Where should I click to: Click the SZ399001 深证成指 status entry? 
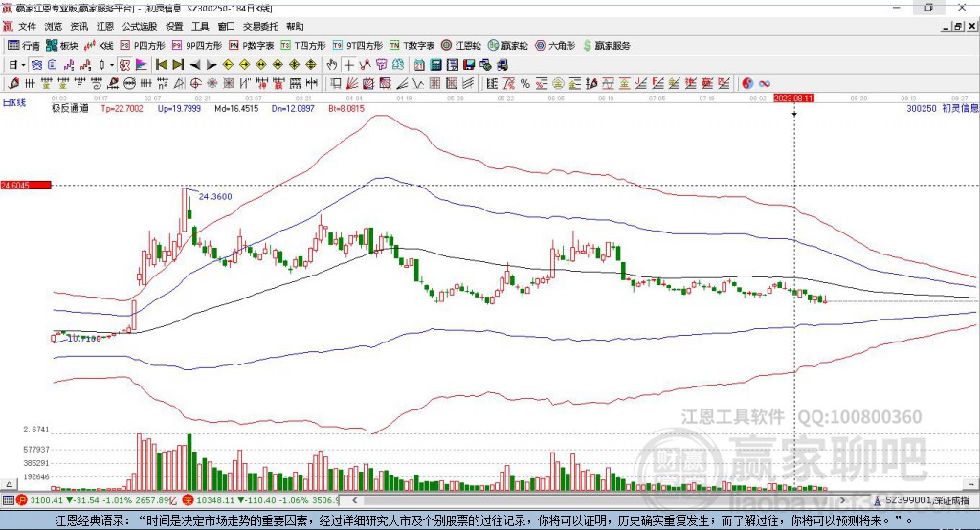pyautogui.click(x=927, y=500)
